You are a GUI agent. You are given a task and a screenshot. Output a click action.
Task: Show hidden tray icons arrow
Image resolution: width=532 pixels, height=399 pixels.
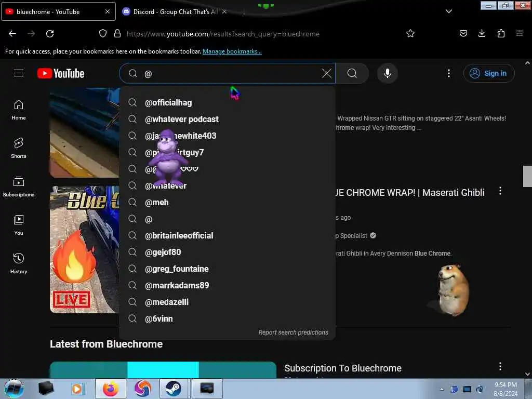(442, 390)
